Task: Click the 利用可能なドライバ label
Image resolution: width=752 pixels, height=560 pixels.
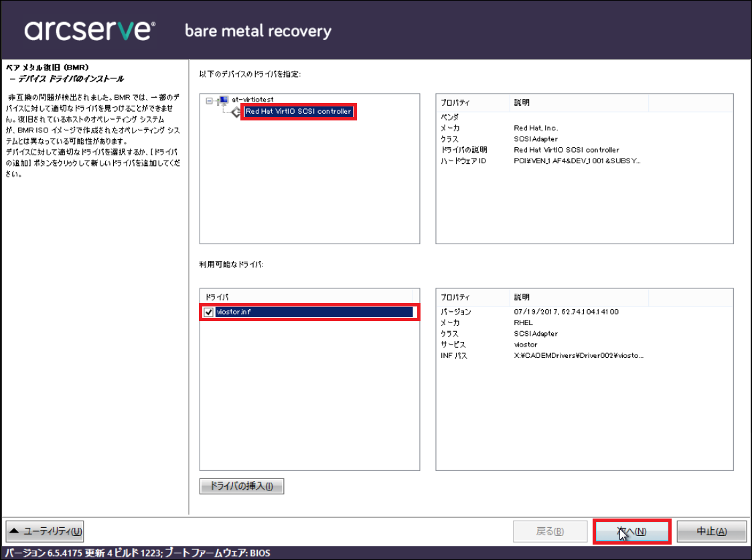Action: 231,264
